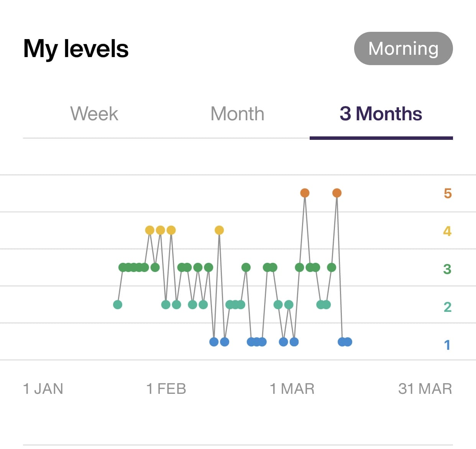This screenshot has height=449, width=476.
Task: Click the green 3 axis label
Action: (447, 269)
